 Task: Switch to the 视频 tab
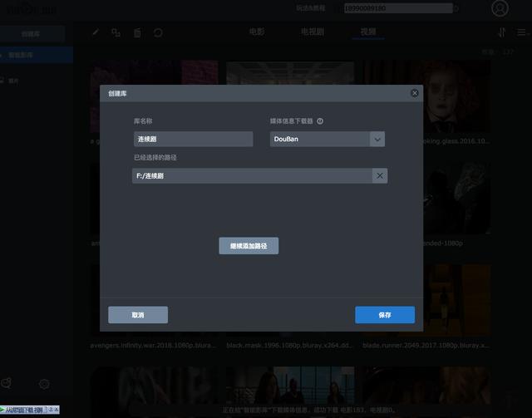coord(368,32)
